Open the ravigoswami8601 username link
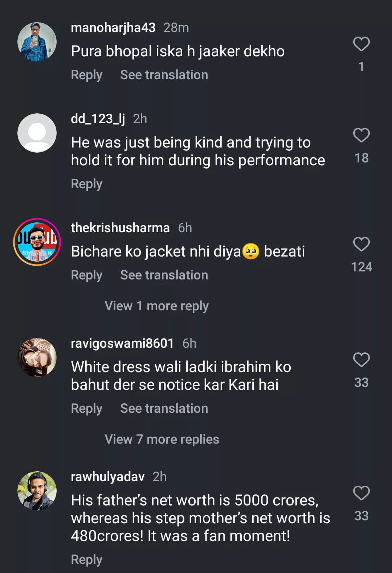The image size is (392, 573). (122, 343)
